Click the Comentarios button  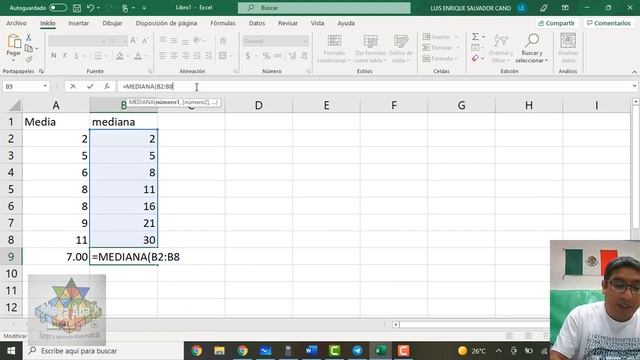pyautogui.click(x=609, y=23)
